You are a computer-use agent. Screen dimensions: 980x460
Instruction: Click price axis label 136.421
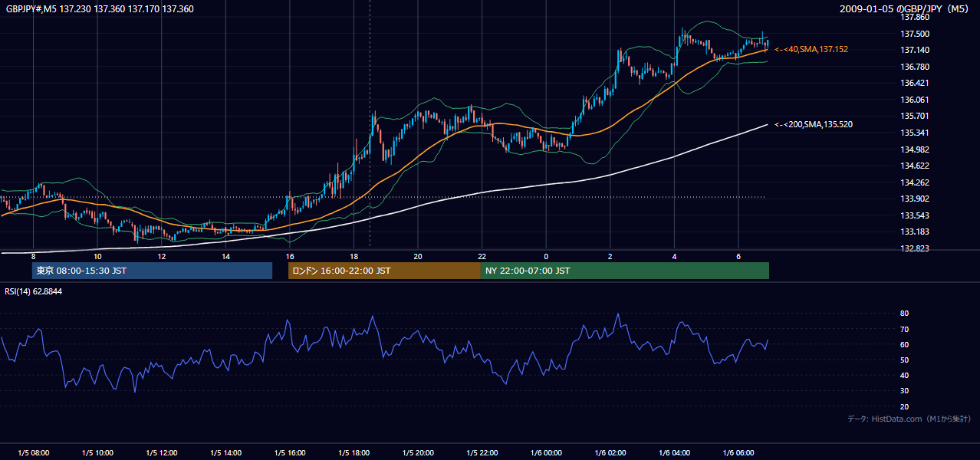click(914, 83)
